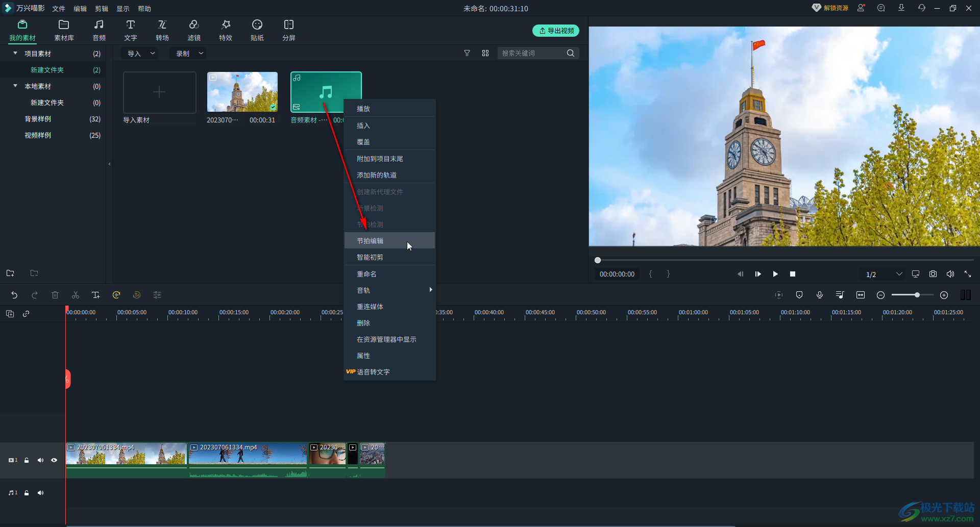Choose 语音转文字 VIP option
The width and height of the screenshot is (980, 527).
point(389,372)
